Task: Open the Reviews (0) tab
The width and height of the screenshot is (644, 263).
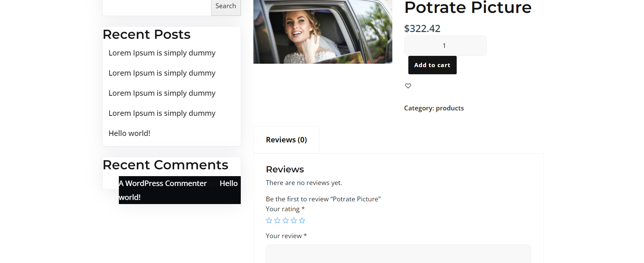Action: [286, 140]
